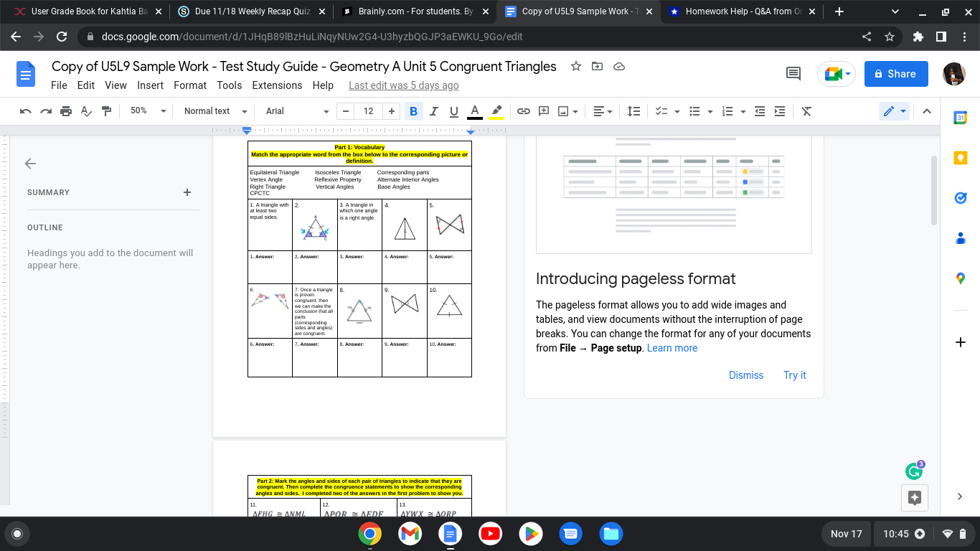
Task: Clear formatting from selected text
Action: point(806,110)
